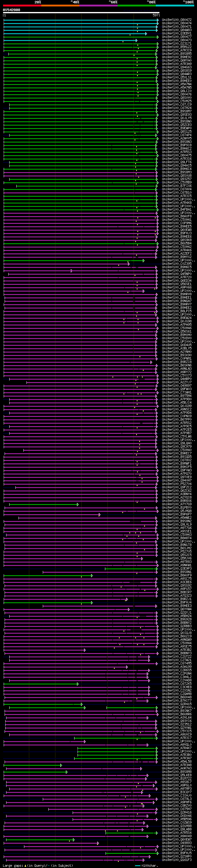Select the UniRef100_Q9SE93 label

[177, 115]
